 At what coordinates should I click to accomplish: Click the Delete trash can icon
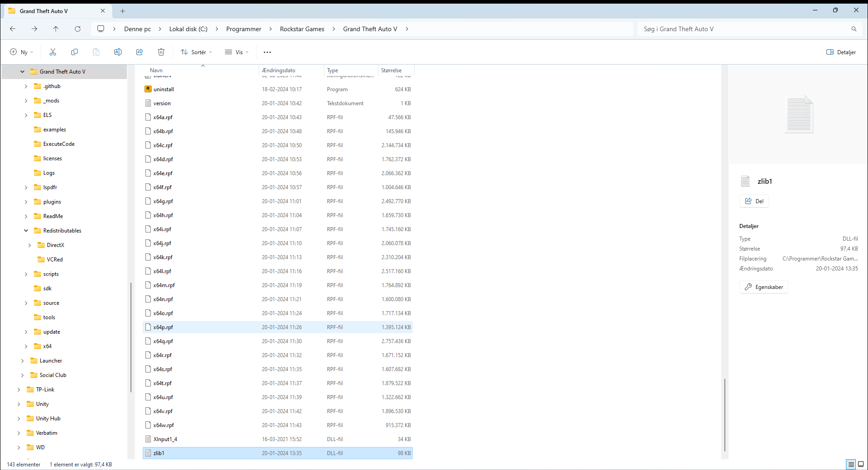pos(161,52)
